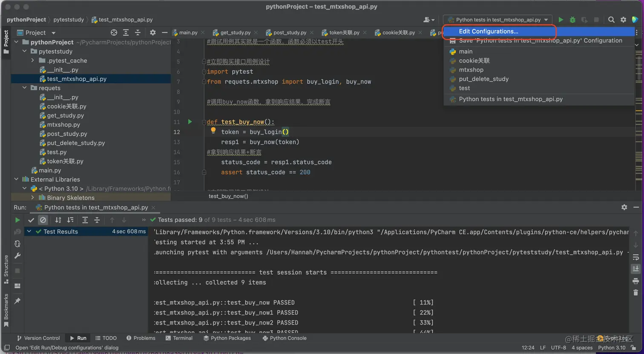
Task: Open the Terminal tool window
Action: 179,338
